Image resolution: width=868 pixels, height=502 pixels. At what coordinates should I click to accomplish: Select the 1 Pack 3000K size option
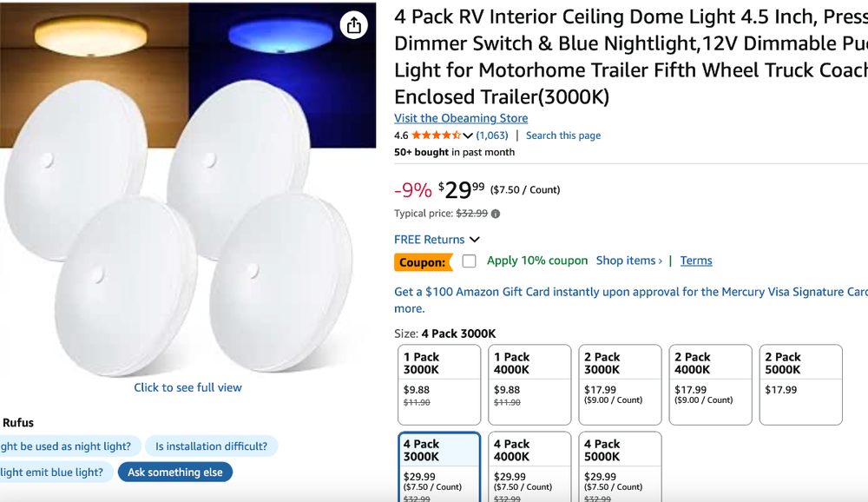pyautogui.click(x=439, y=384)
